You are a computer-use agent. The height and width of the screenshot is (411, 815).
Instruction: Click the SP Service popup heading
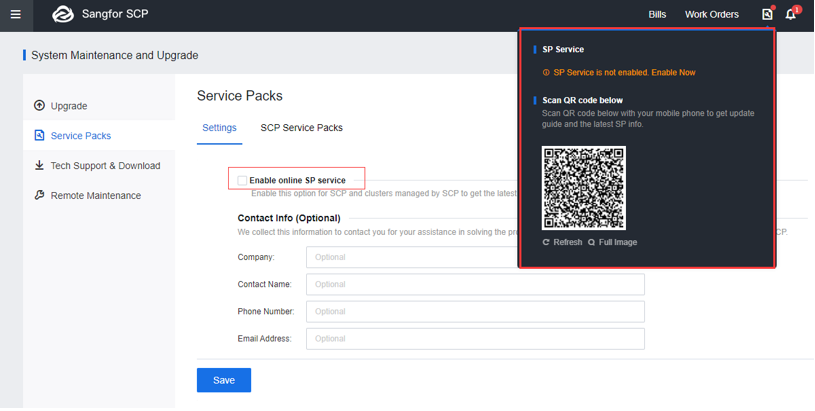(x=563, y=49)
